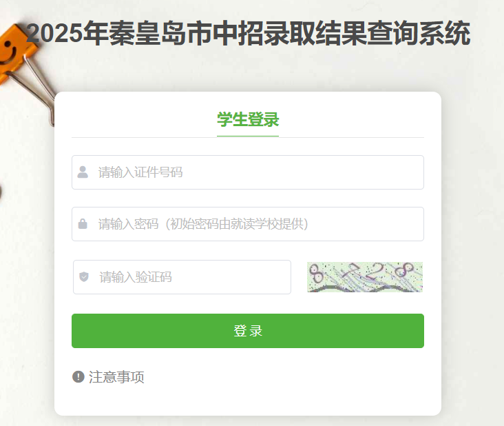Screen dimensions: 504x426
Task: Click the user silhouette icon in ID field
Action: click(x=83, y=172)
